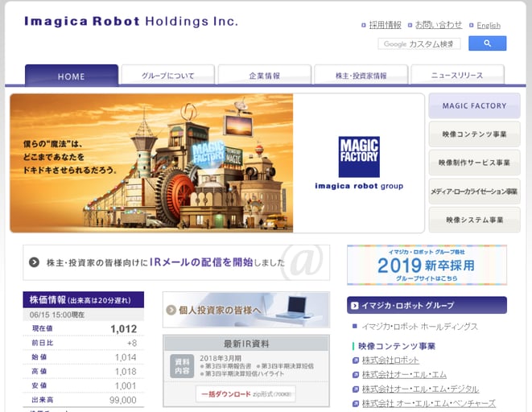The height and width of the screenshot is (412, 532).
Task: Click the 現在値 price 1,012
Action: (x=123, y=328)
